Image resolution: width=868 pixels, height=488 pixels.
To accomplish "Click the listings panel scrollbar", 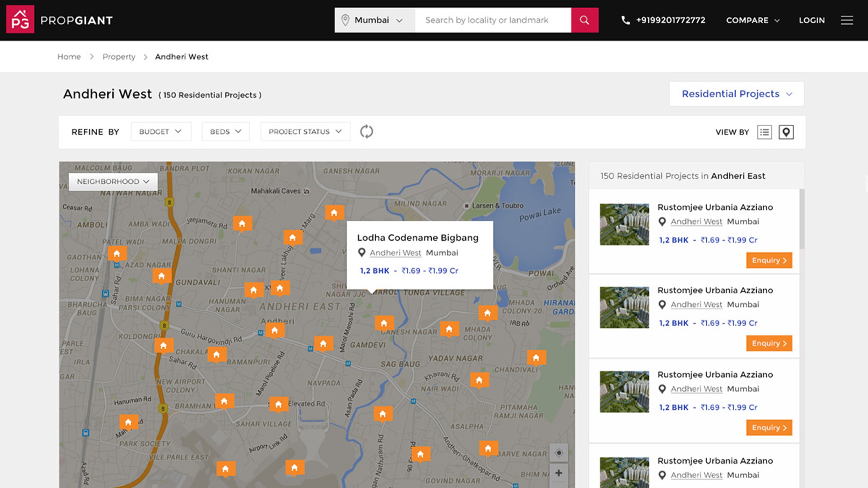I will pyautogui.click(x=802, y=219).
